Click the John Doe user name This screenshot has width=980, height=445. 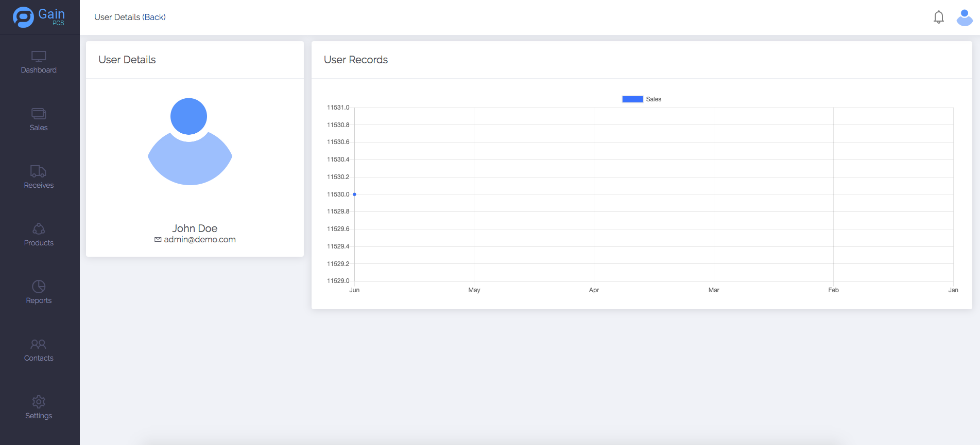195,228
